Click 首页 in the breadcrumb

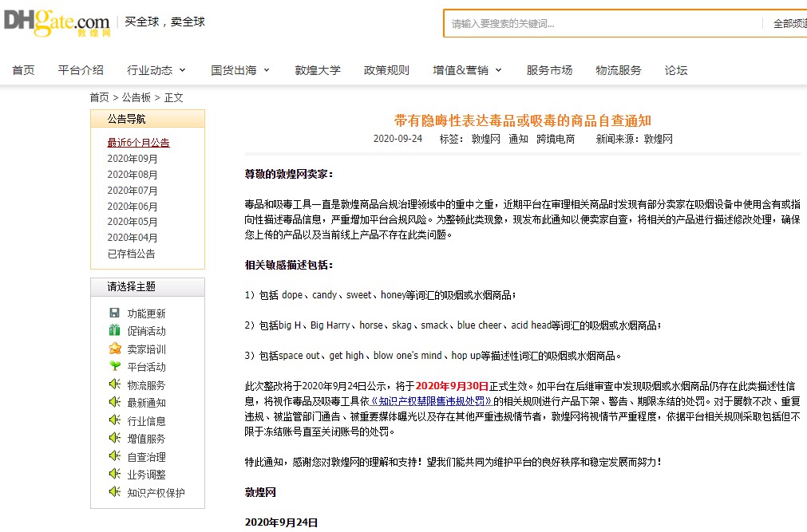click(99, 97)
